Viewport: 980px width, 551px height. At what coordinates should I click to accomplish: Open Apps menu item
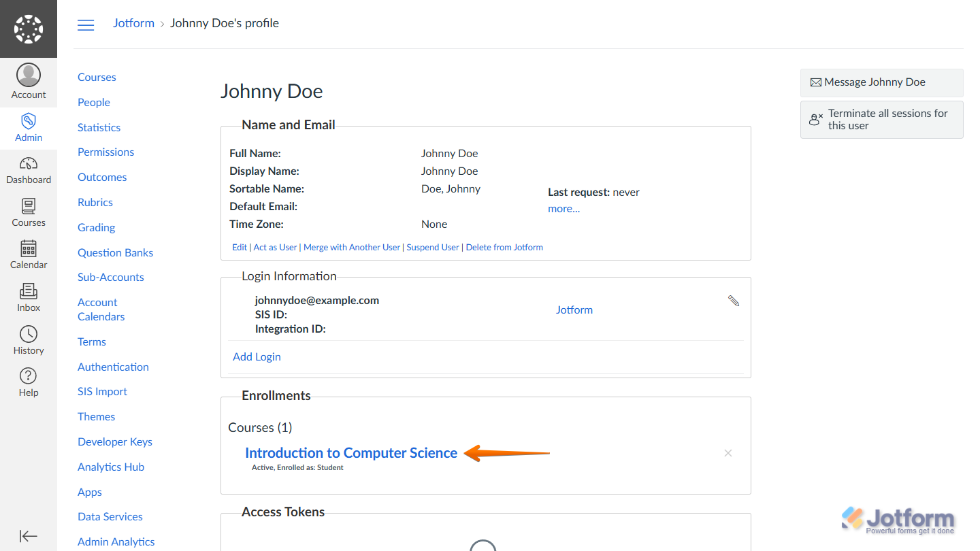coord(90,492)
